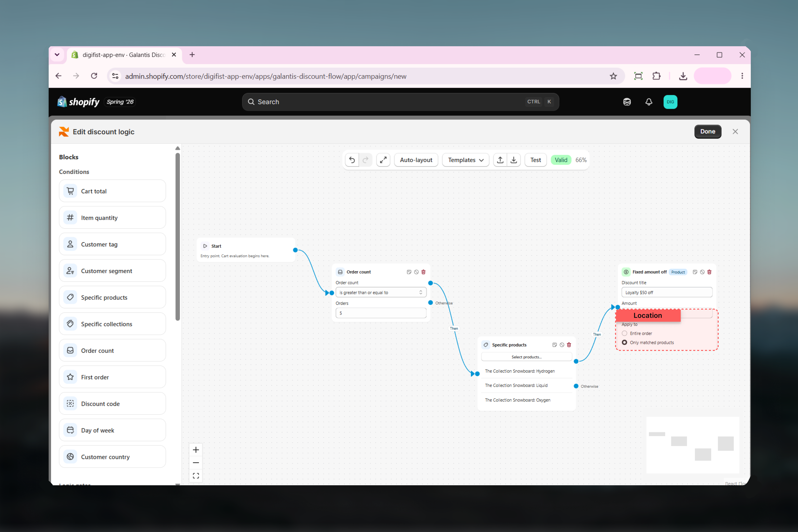Click the Select products... button
The image size is (798, 532).
526,357
